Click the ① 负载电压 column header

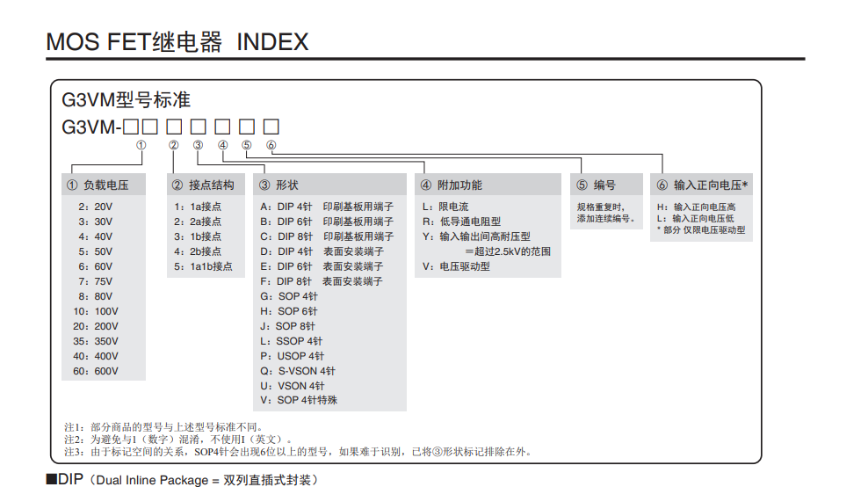tap(104, 185)
